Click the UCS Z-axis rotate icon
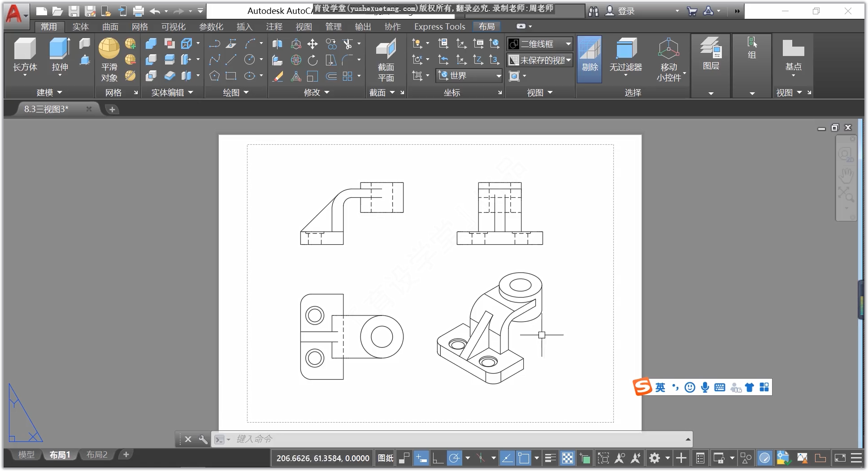The width and height of the screenshot is (868, 471). pyautogui.click(x=478, y=60)
